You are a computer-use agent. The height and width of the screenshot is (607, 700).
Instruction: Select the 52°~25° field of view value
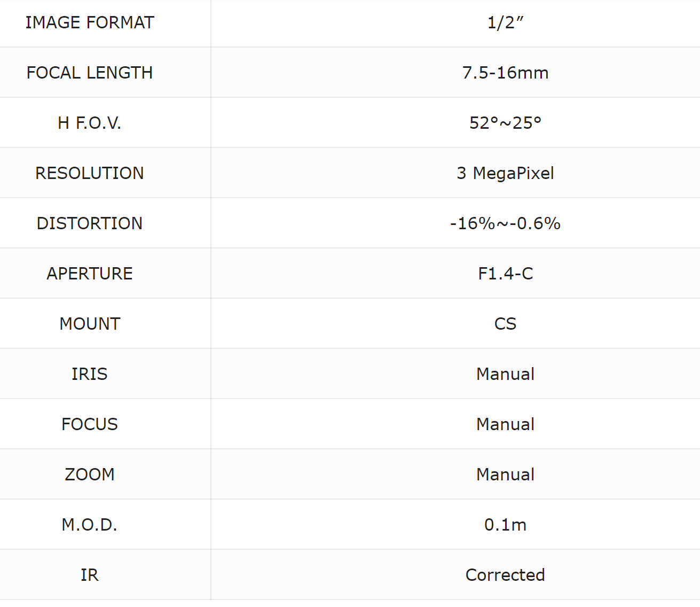pyautogui.click(x=505, y=123)
